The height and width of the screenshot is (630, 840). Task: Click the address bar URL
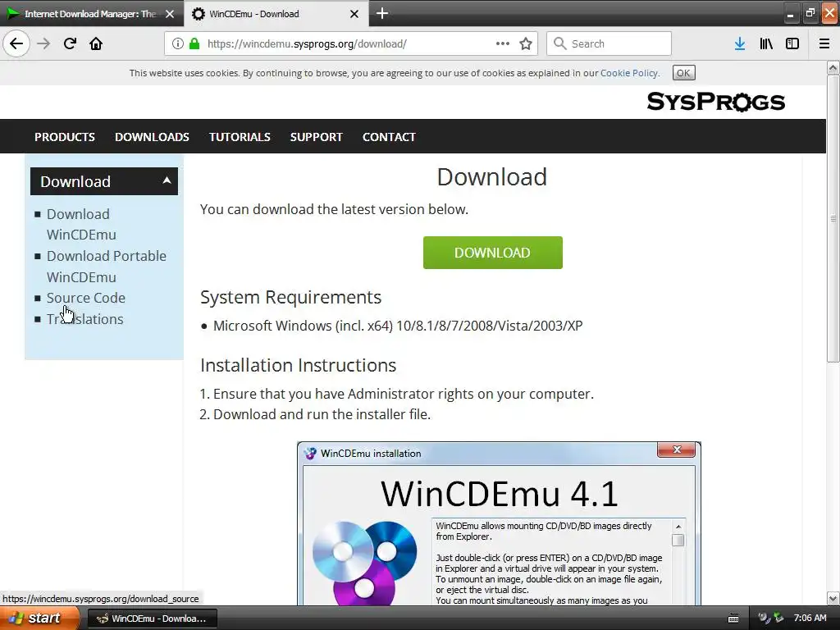[x=307, y=44]
